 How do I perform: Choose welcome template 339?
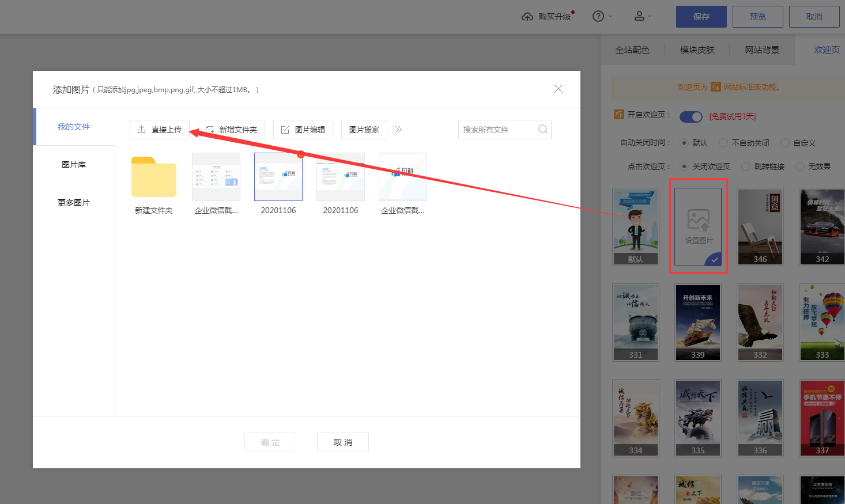[698, 323]
